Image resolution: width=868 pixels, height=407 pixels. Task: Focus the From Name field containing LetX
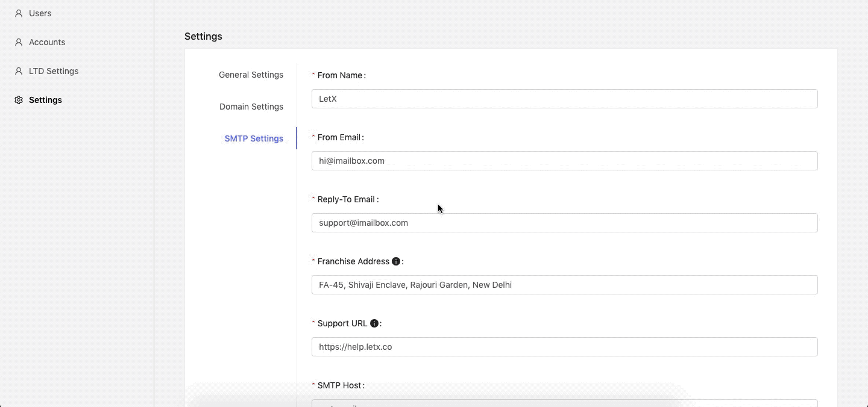(564, 99)
